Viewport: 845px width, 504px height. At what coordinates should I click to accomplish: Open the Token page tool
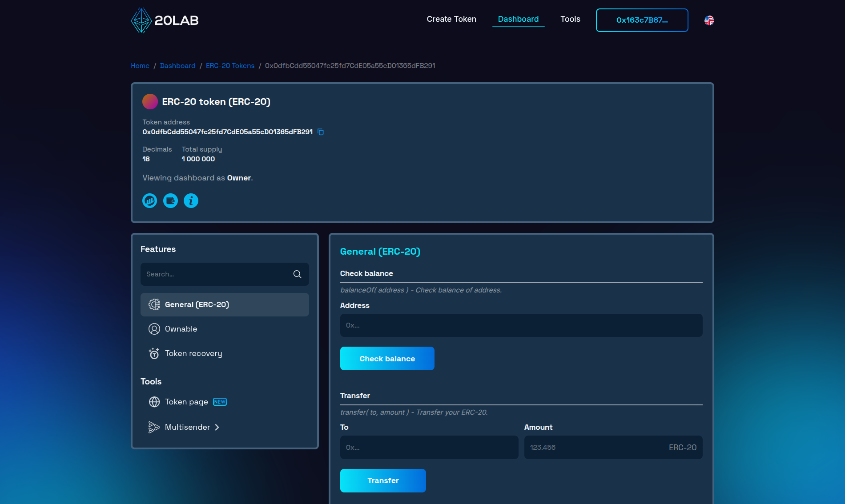pyautogui.click(x=186, y=402)
